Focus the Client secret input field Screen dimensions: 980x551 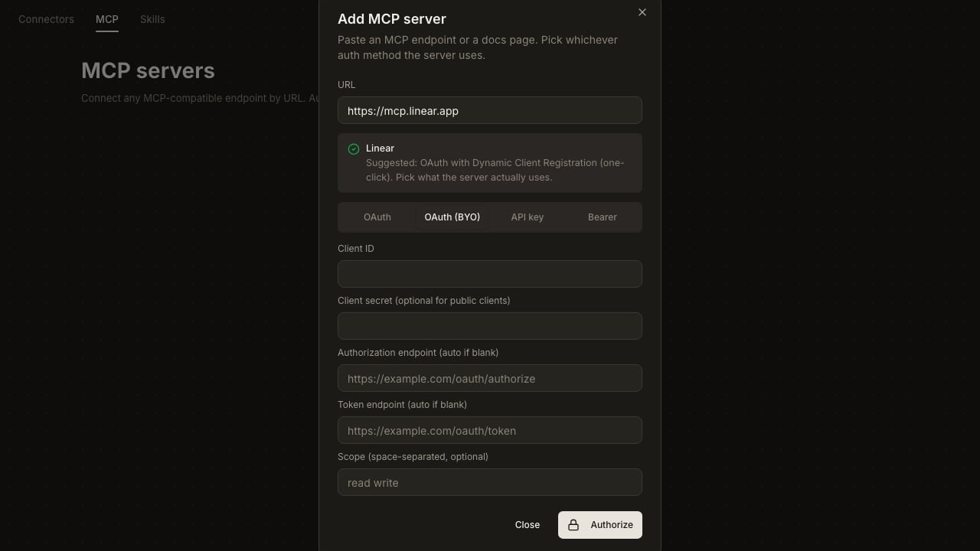[x=490, y=326]
